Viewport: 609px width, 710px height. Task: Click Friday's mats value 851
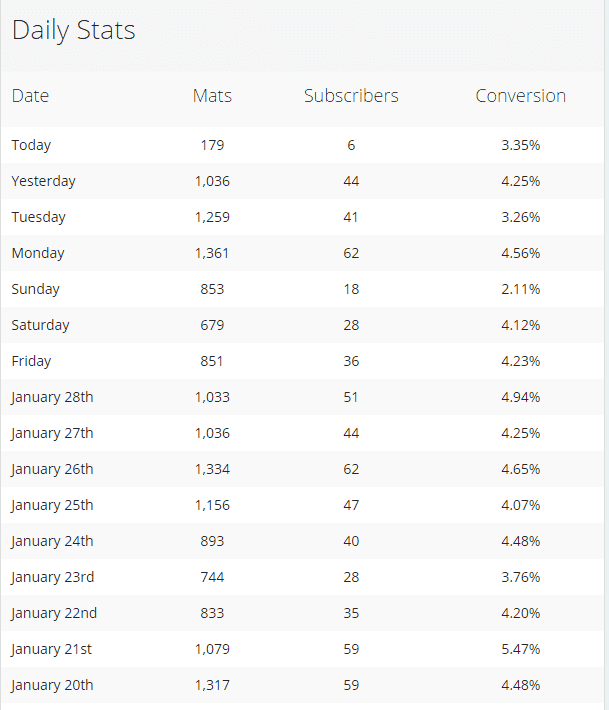pyautogui.click(x=212, y=361)
